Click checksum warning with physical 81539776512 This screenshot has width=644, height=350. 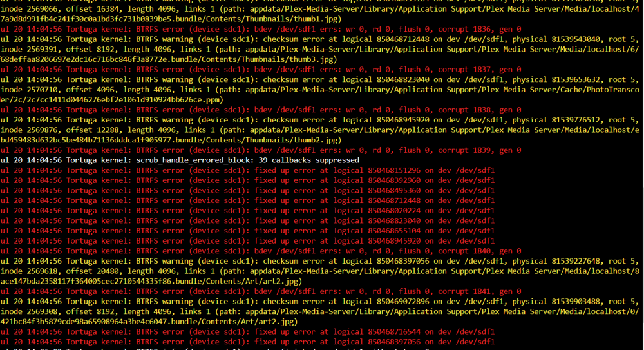pos(320,120)
